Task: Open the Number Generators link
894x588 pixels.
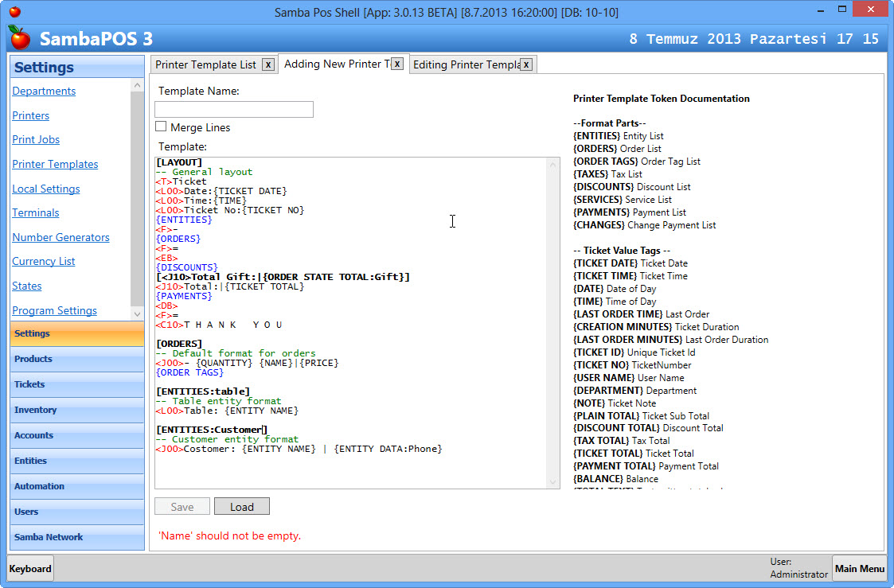Action: (61, 237)
